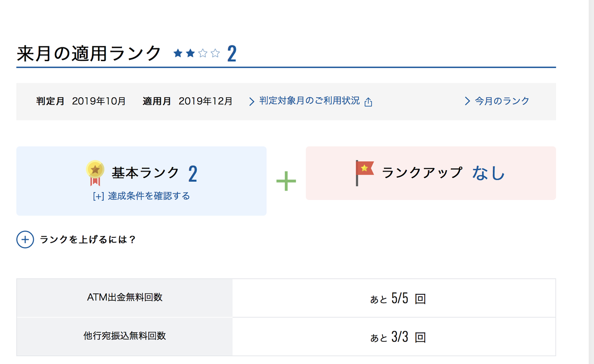Click the 来月の適用ランク heading text

point(89,54)
